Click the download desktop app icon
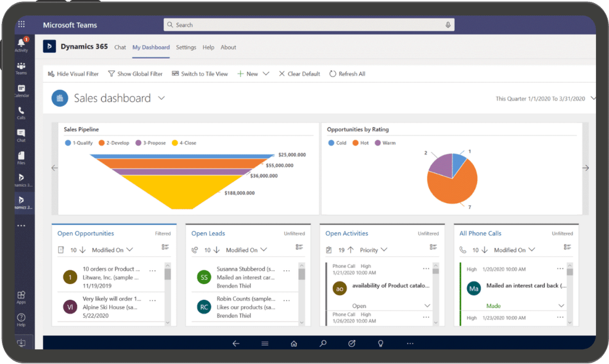The height and width of the screenshot is (364, 609). (22, 342)
